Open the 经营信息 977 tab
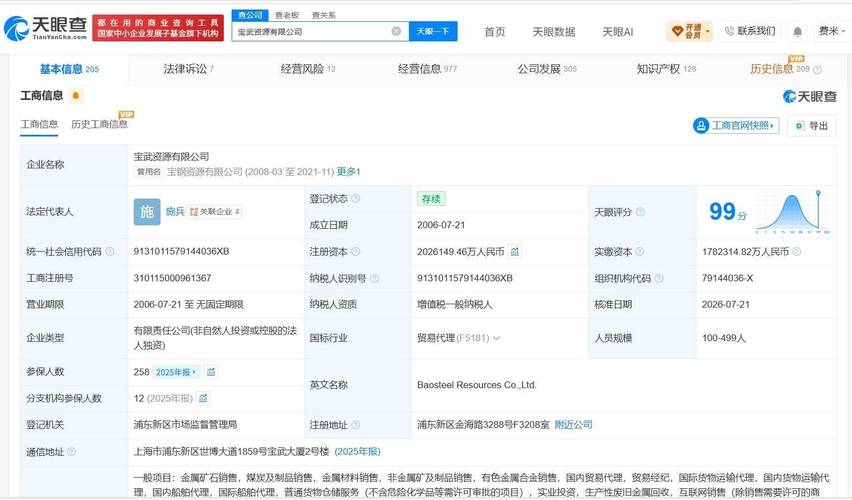Screen dimensions: 852x500 point(427,69)
